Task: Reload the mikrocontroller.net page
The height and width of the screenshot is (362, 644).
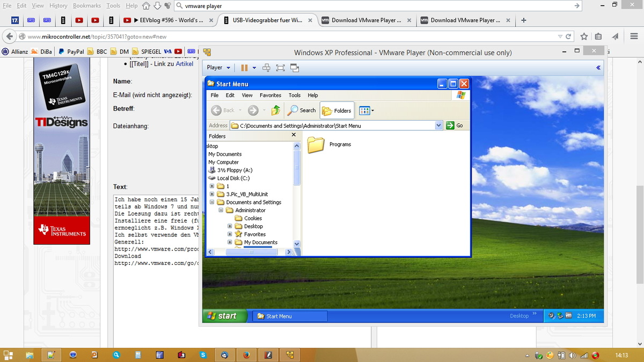Action: click(x=569, y=36)
